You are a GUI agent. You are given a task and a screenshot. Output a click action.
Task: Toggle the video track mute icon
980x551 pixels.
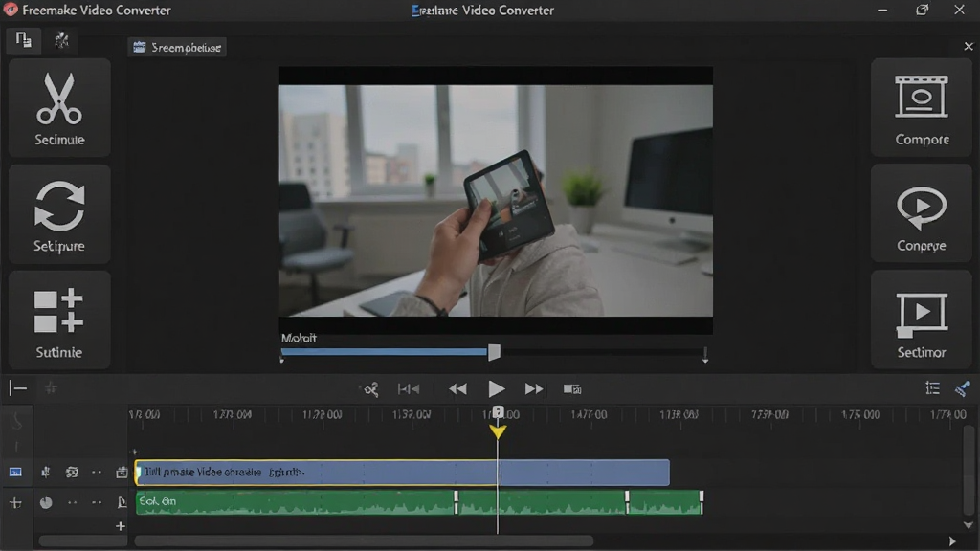coord(46,473)
